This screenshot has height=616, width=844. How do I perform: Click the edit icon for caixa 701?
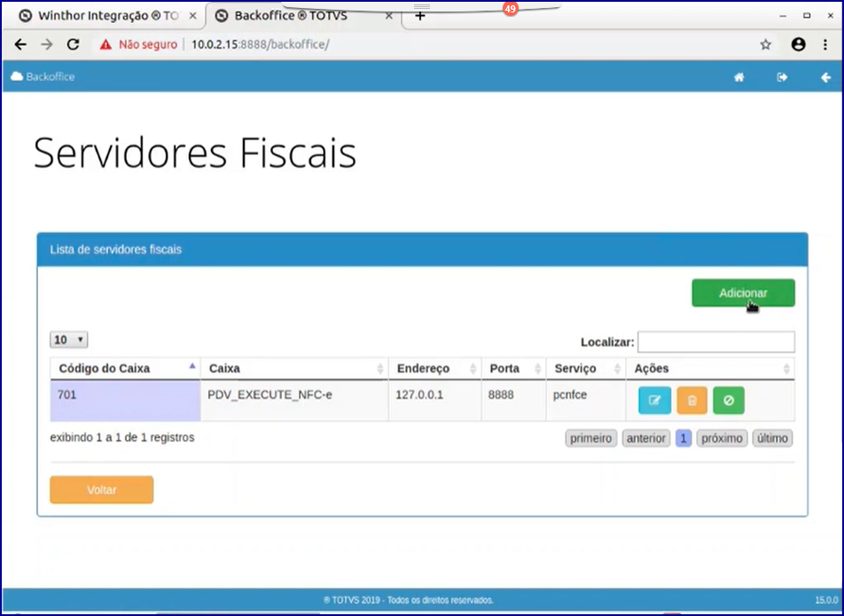654,401
